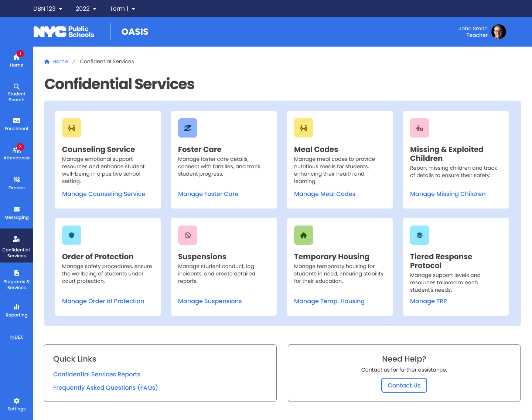Expand the DBN 123 dropdown

tap(48, 9)
